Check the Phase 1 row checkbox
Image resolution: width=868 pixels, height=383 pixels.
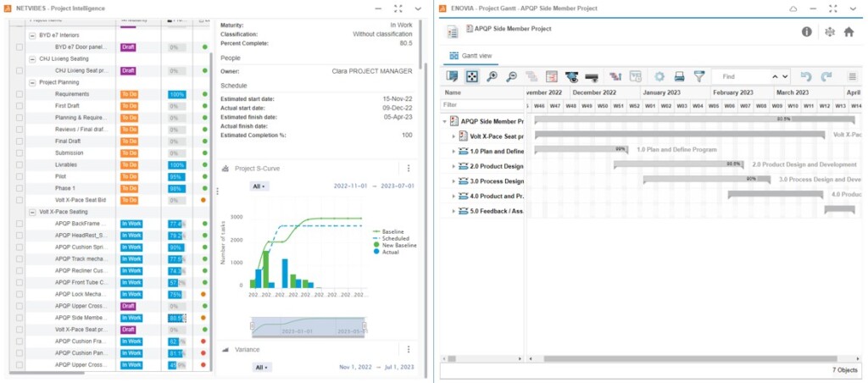coord(19,188)
